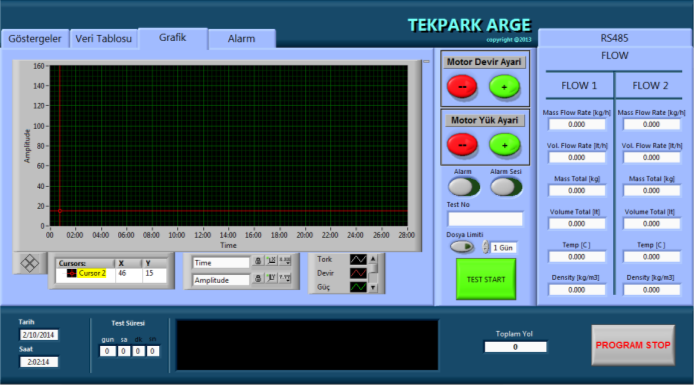This screenshot has width=694, height=385.
Task: Toggle the Time axis autoscale lock
Action: point(258,261)
